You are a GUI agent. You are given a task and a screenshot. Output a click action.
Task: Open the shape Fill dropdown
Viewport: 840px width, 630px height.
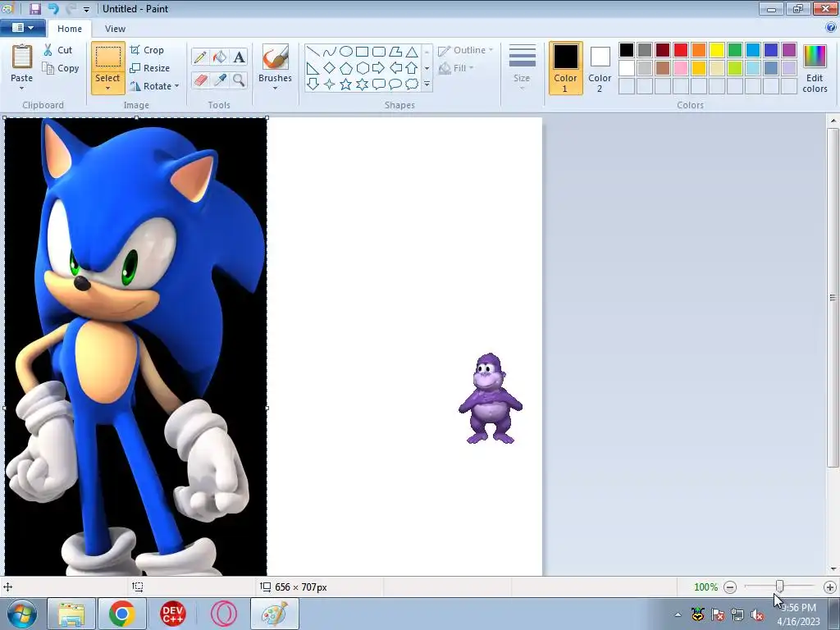pyautogui.click(x=456, y=68)
